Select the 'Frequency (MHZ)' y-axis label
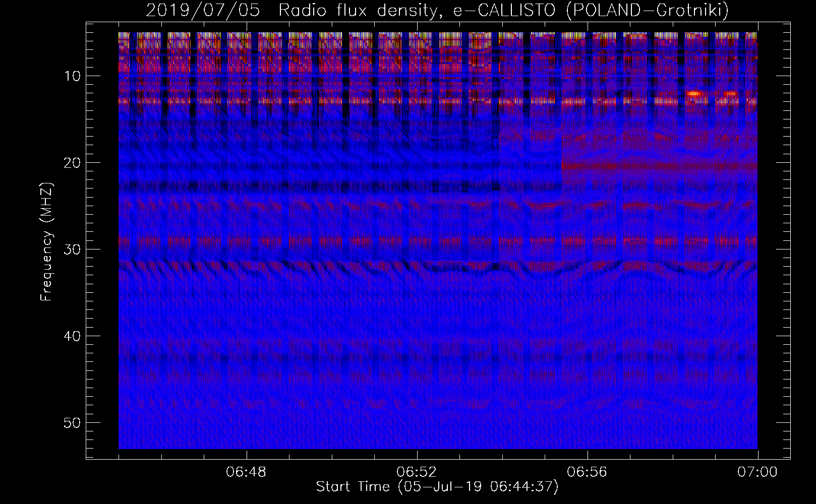This screenshot has height=504, width=816. [46, 242]
